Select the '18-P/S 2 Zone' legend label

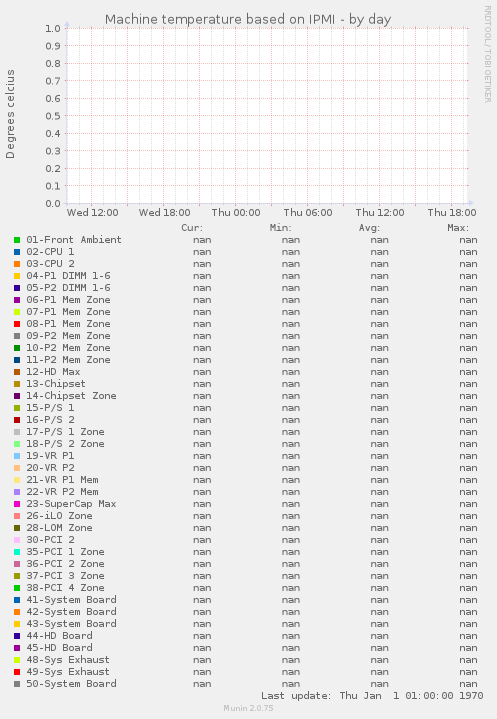click(65, 443)
